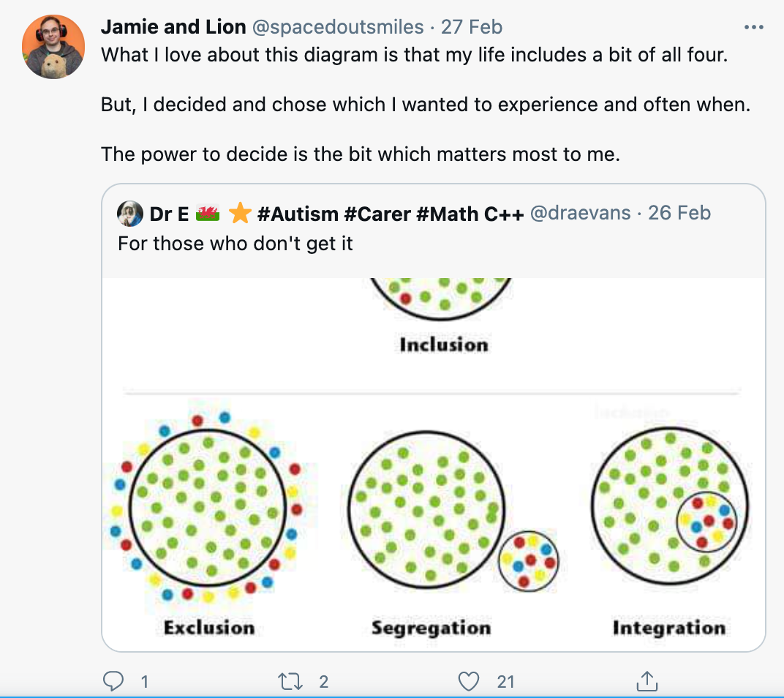Open the "26 Feb" quoted tweet date
784x698 pixels.
click(x=679, y=214)
